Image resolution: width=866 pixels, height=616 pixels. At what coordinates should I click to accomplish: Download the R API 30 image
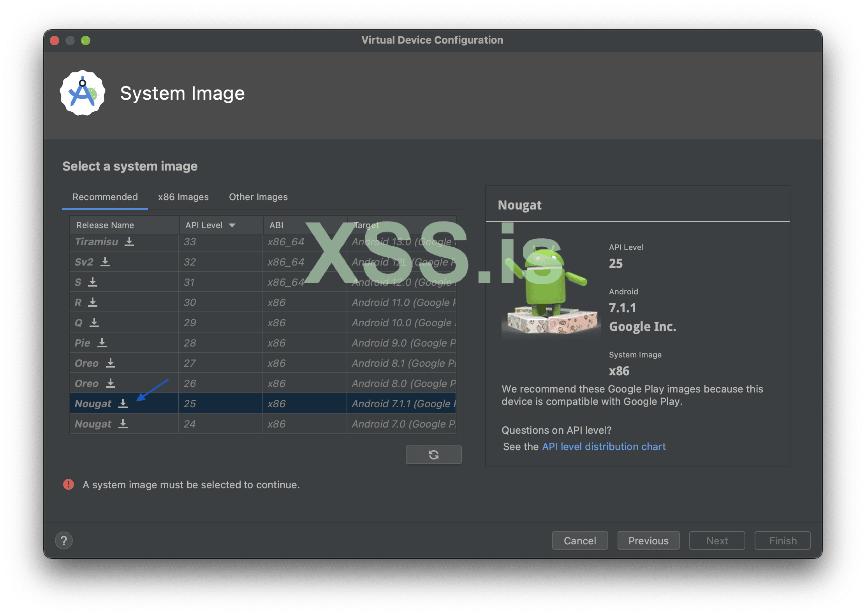click(93, 303)
